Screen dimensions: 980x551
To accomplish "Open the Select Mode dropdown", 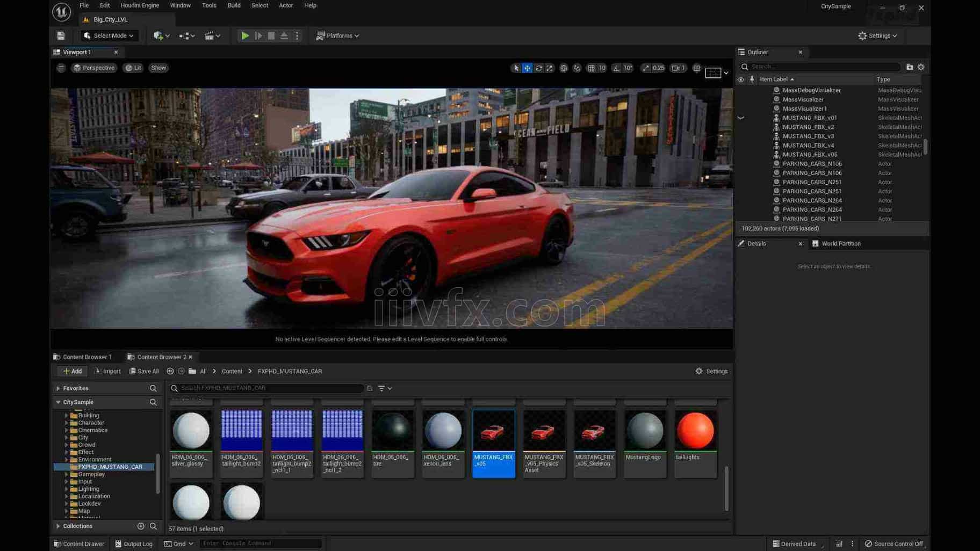I will (109, 36).
